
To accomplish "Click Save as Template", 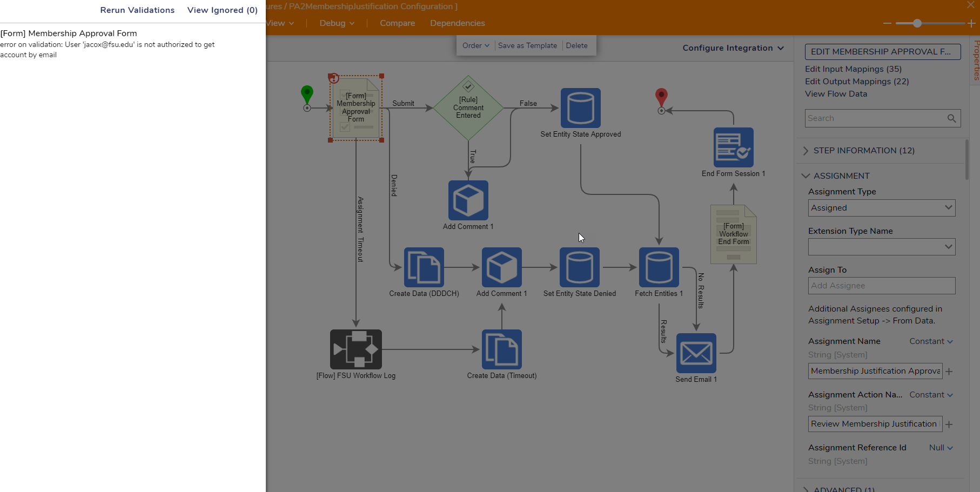I will pos(527,45).
